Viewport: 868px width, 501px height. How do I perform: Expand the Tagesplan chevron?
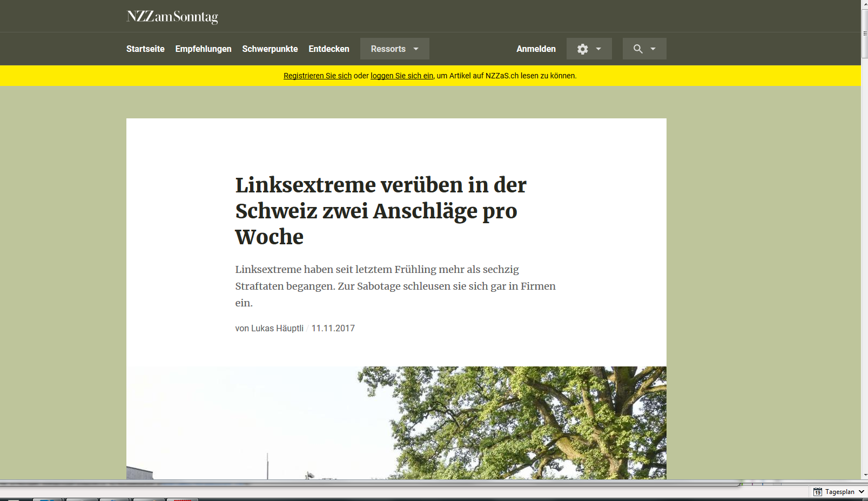862,492
